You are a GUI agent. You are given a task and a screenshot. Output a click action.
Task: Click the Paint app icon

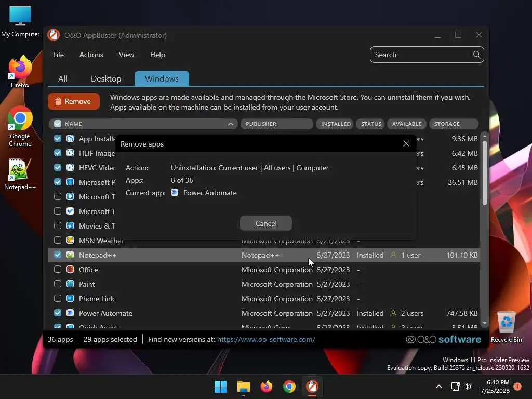[70, 284]
